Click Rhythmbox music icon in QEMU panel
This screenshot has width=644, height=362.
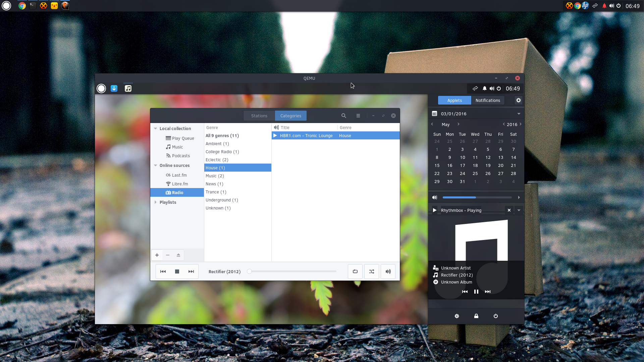click(x=128, y=88)
